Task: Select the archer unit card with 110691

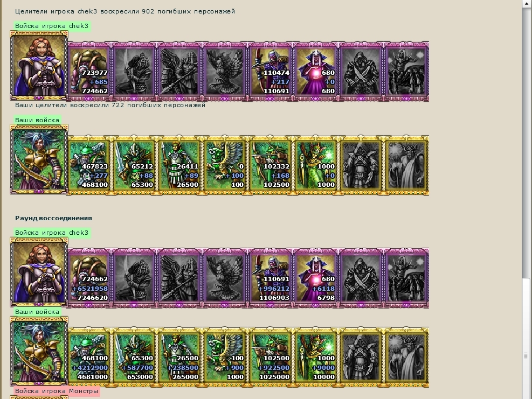Action: 270,71
